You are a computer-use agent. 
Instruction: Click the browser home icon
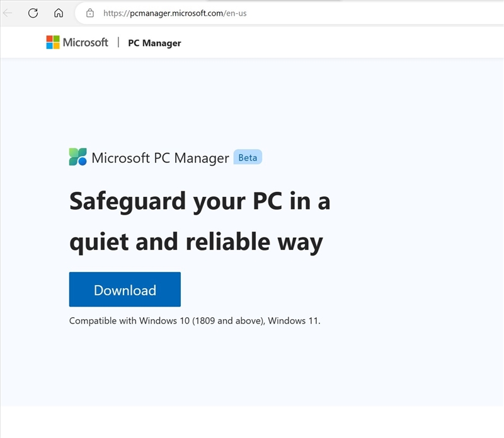click(59, 13)
